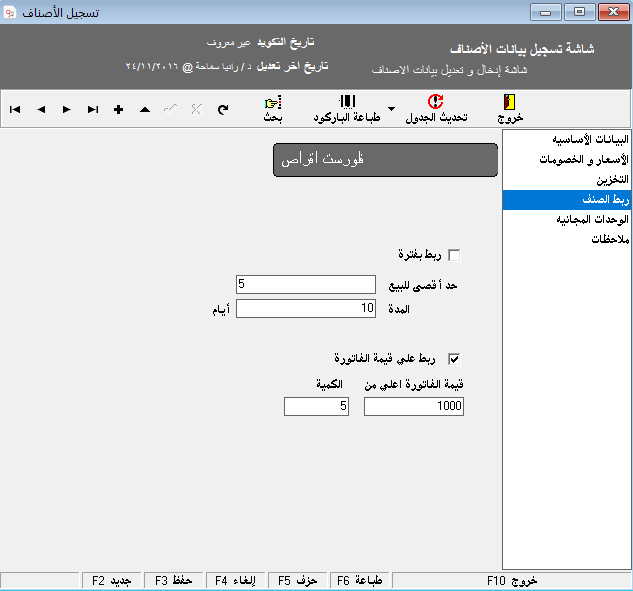The image size is (633, 591).
Task: Jump to the last record
Action: pos(93,109)
